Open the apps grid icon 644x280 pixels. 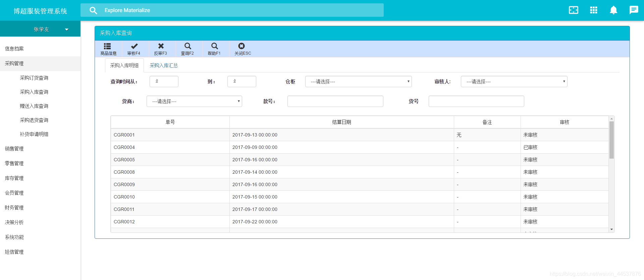point(594,10)
